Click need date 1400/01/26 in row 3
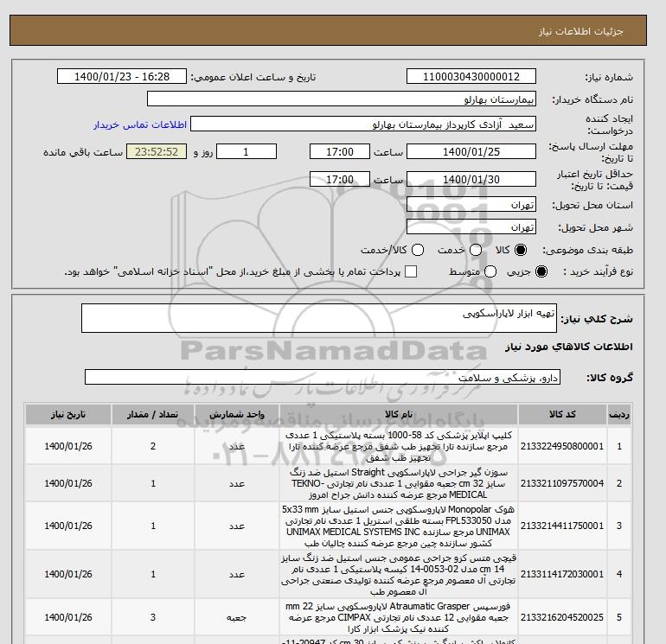The height and width of the screenshot is (644, 666). 68,526
